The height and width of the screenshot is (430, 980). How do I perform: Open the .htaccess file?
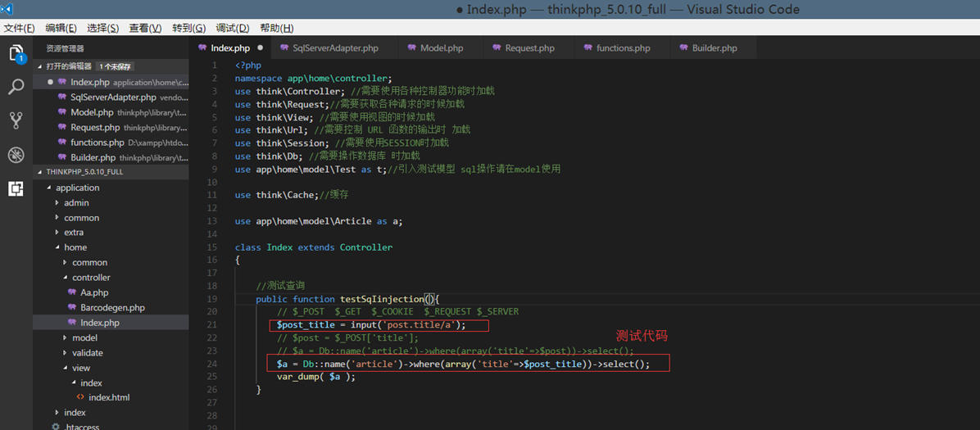tap(111, 426)
